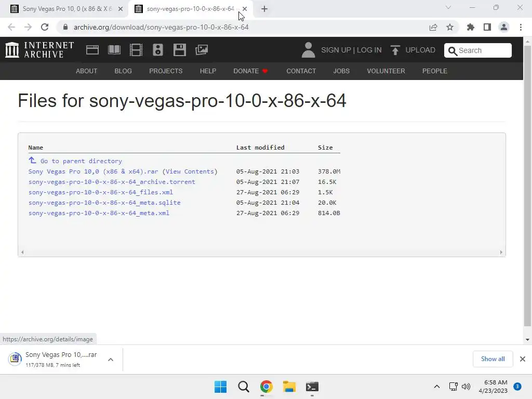This screenshot has width=532, height=399.
Task: Open the Extensions puzzle icon
Action: pos(471,27)
